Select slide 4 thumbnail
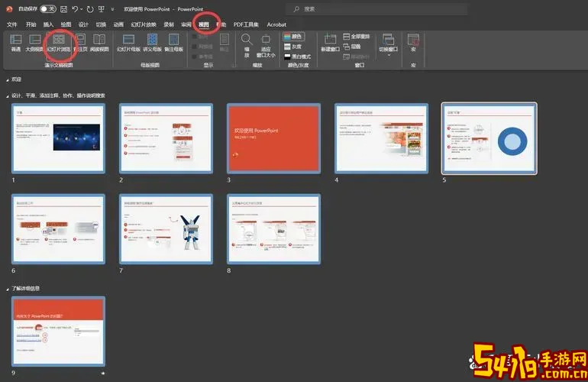Screen dimensions: 588x382 [x=381, y=138]
